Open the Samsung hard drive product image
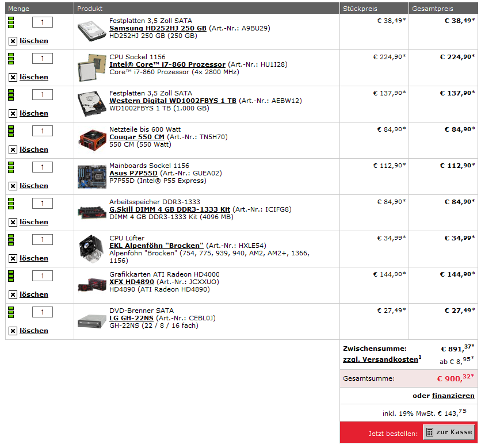This screenshot has height=448, width=481. [x=91, y=31]
